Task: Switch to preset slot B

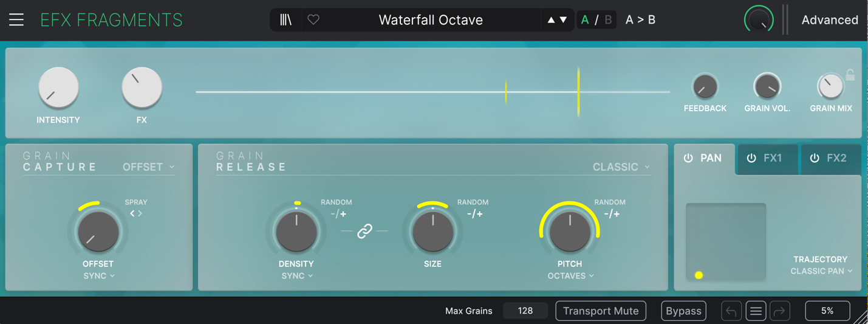Action: [x=608, y=20]
